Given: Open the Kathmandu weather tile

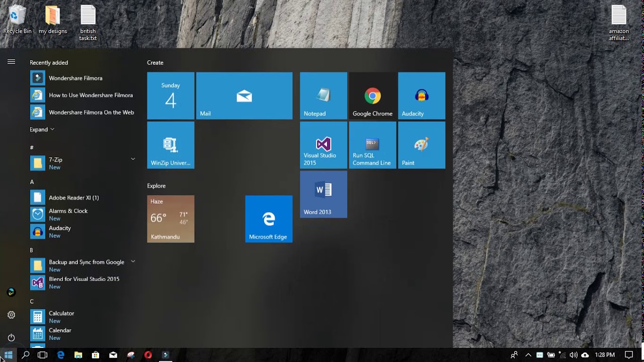Looking at the screenshot, I should pos(171,219).
